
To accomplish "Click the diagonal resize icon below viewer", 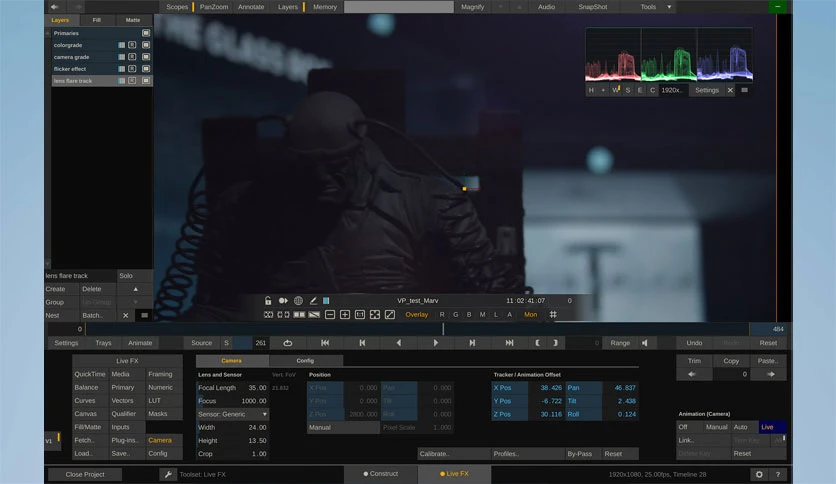I will [x=390, y=314].
